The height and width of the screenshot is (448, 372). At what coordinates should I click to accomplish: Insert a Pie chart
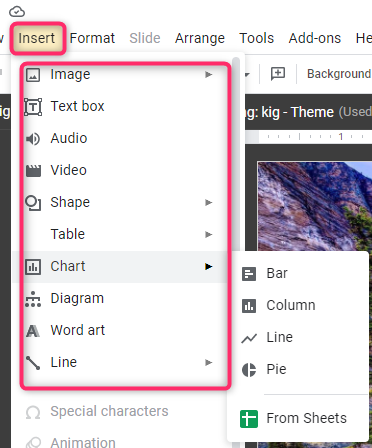tap(276, 369)
